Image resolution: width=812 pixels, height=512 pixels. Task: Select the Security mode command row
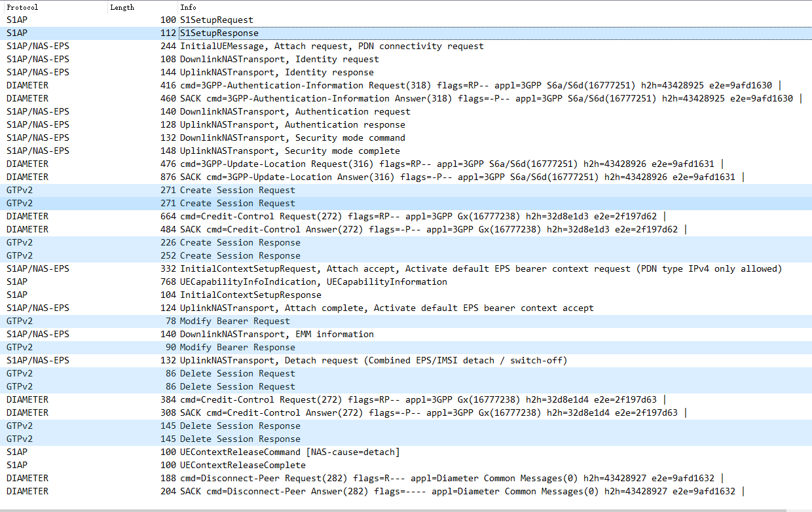coord(406,138)
